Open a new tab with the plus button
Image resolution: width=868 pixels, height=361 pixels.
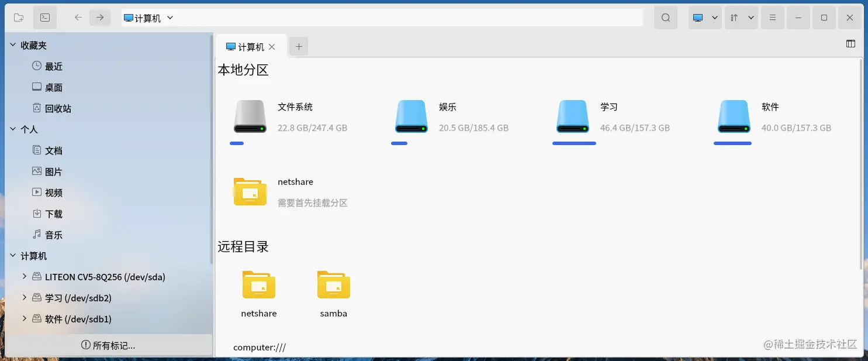[x=299, y=46]
